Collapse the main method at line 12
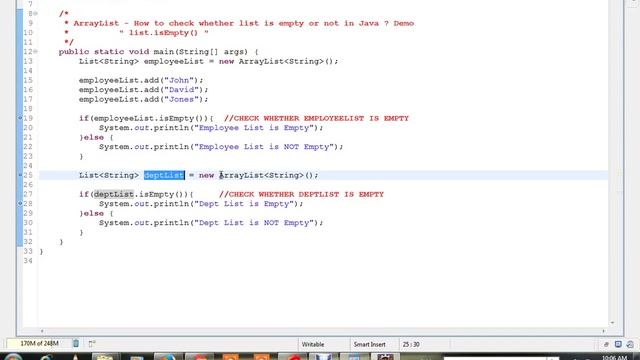 tap(36, 51)
